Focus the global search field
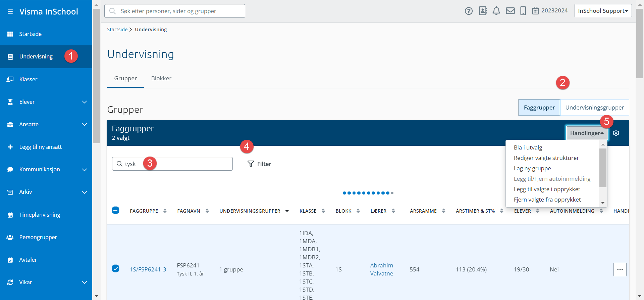The height and width of the screenshot is (300, 644). point(175,11)
